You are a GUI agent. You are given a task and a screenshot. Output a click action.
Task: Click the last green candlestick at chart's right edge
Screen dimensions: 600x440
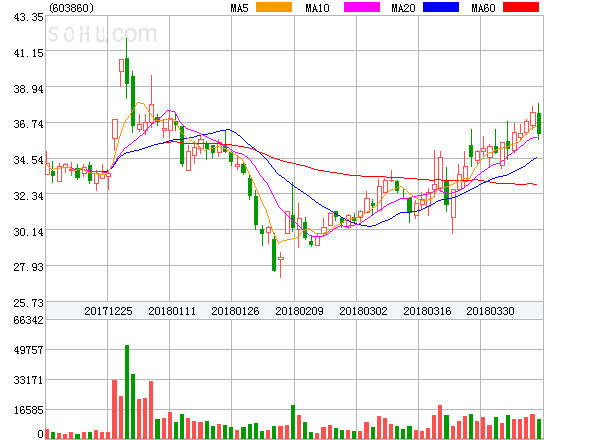pyautogui.click(x=539, y=123)
